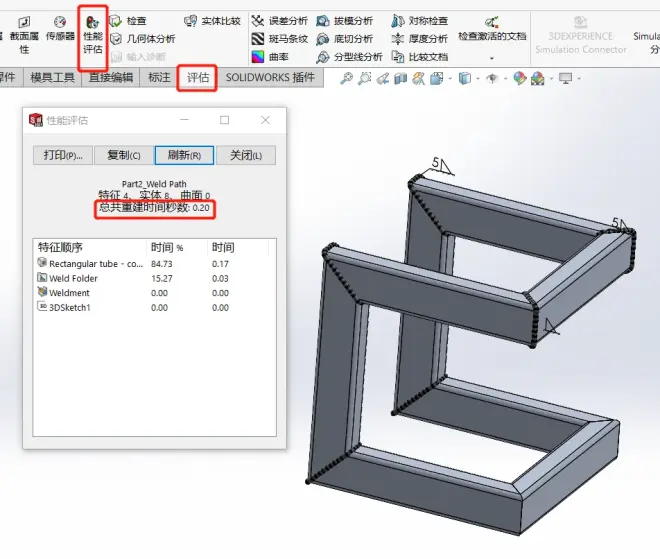Select the 截面属性 section properties tool
660x559 pixels.
[24, 33]
